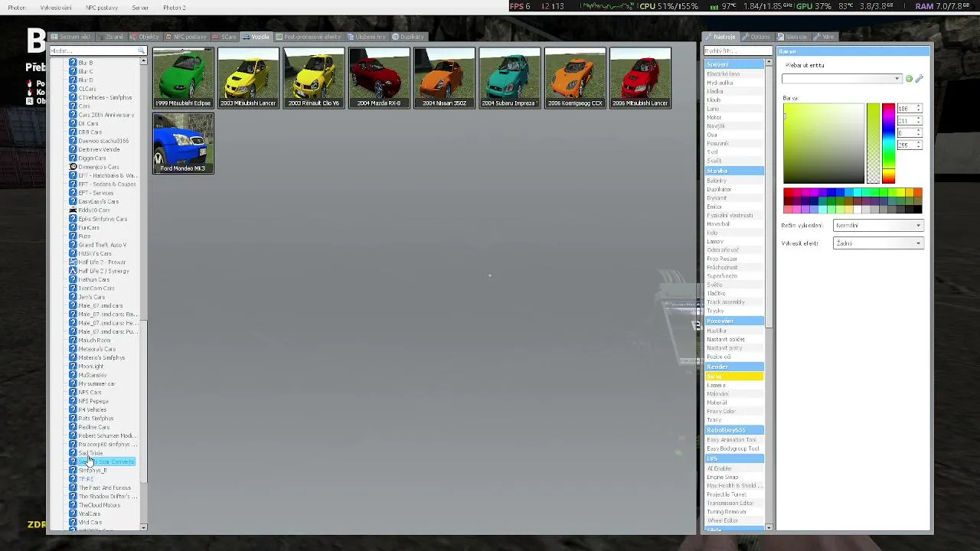Click the icon beside Dxmenjco's Cars
This screenshot has height=551, width=980.
(x=73, y=167)
